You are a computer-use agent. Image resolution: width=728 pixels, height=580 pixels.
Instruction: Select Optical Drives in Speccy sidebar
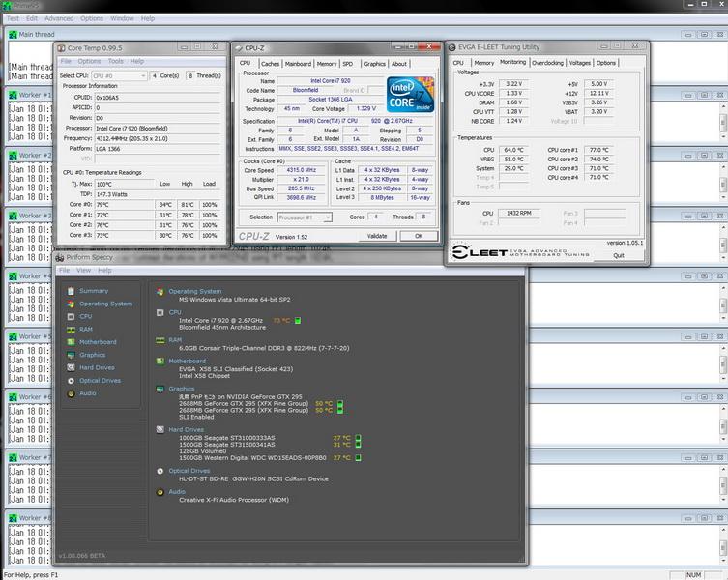(101, 380)
